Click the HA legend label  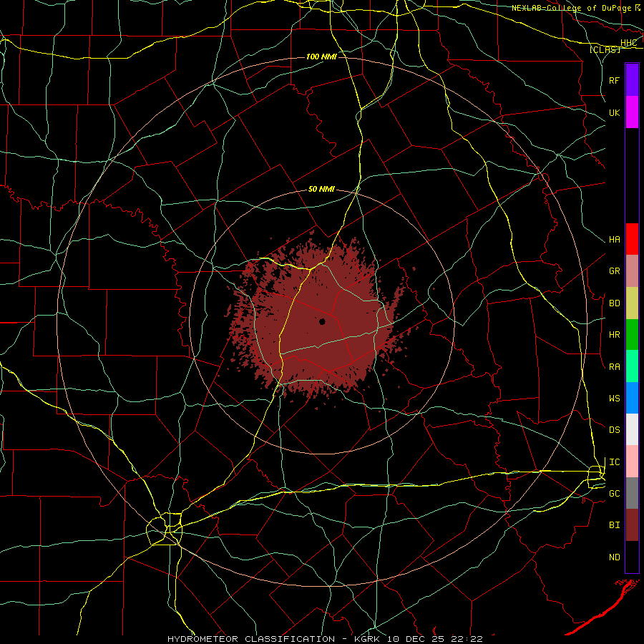[x=614, y=240]
